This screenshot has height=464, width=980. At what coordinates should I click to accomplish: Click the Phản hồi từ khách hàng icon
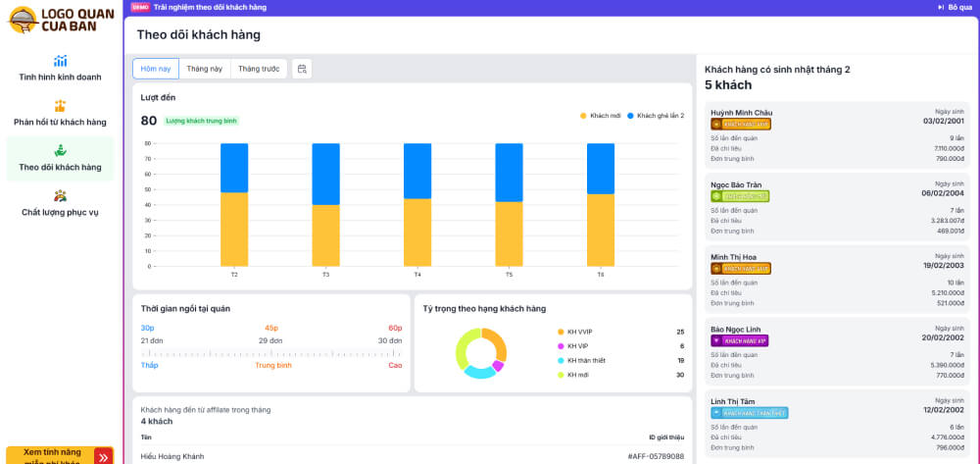point(61,106)
